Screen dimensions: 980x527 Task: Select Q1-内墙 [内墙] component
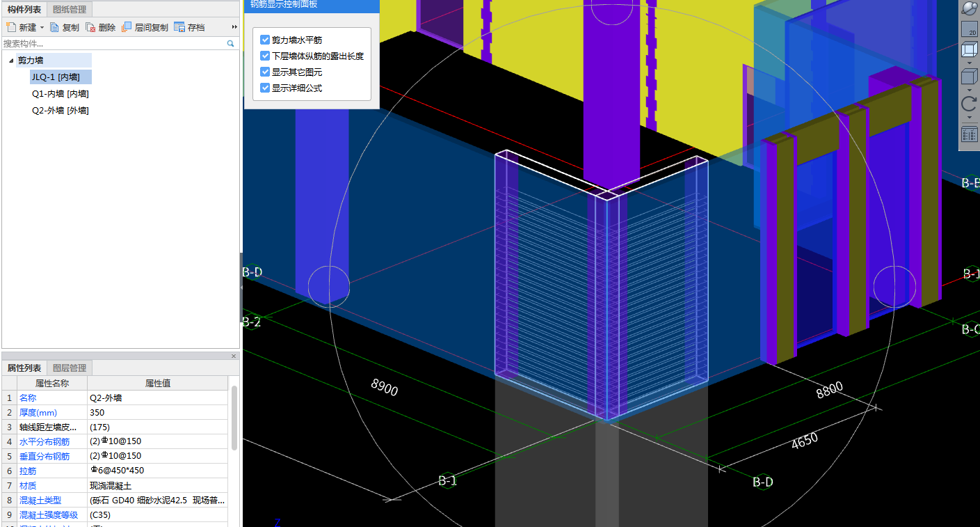(61, 94)
